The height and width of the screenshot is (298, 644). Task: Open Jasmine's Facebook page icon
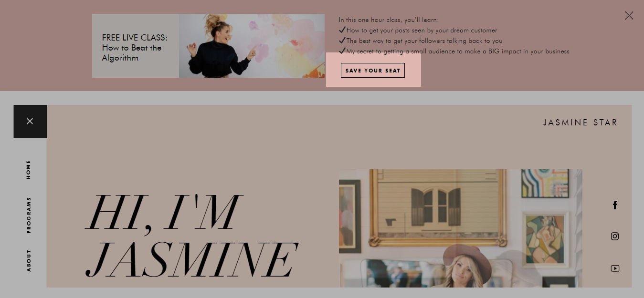[x=615, y=205]
